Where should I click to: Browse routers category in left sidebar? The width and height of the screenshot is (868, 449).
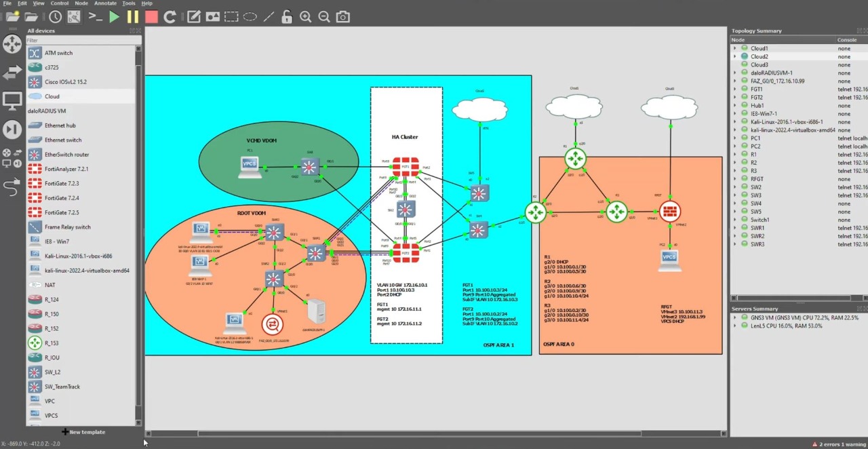[x=12, y=45]
